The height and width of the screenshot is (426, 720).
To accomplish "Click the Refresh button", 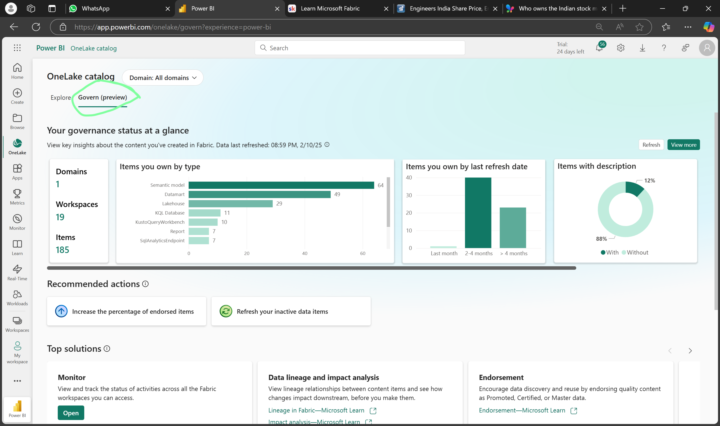I will 651,145.
